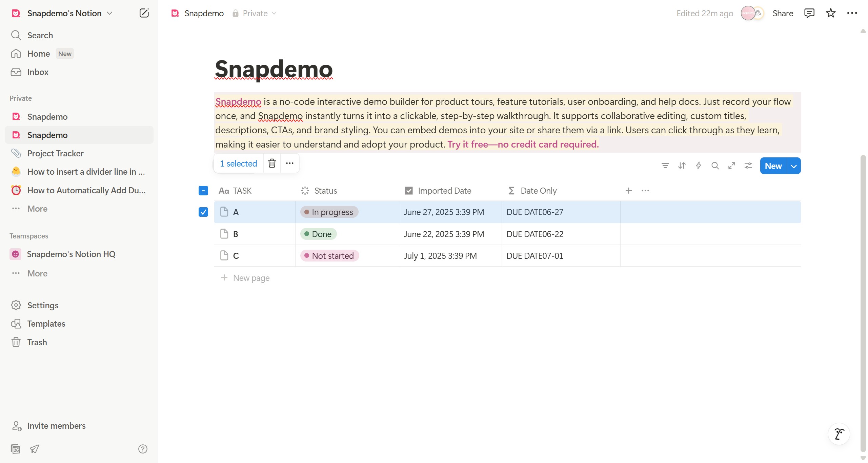This screenshot has height=463, width=868.
Task: Click the 'In progress' status tag
Action: point(329,212)
